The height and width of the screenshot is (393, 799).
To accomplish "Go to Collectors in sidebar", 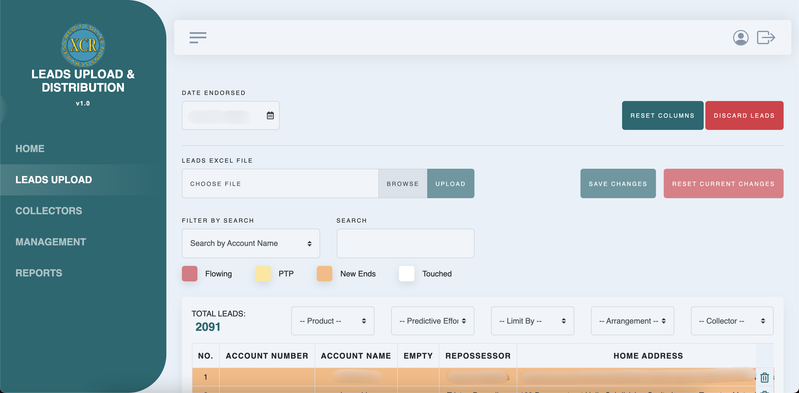I will tap(48, 211).
